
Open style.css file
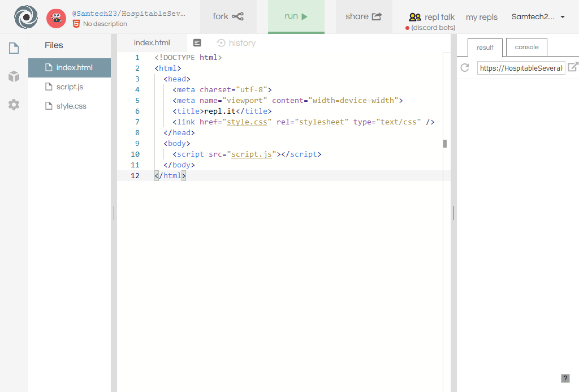70,106
